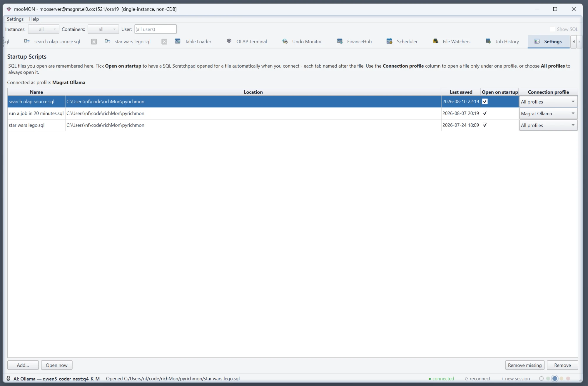
Task: Click the new session link
Action: pyautogui.click(x=515, y=379)
